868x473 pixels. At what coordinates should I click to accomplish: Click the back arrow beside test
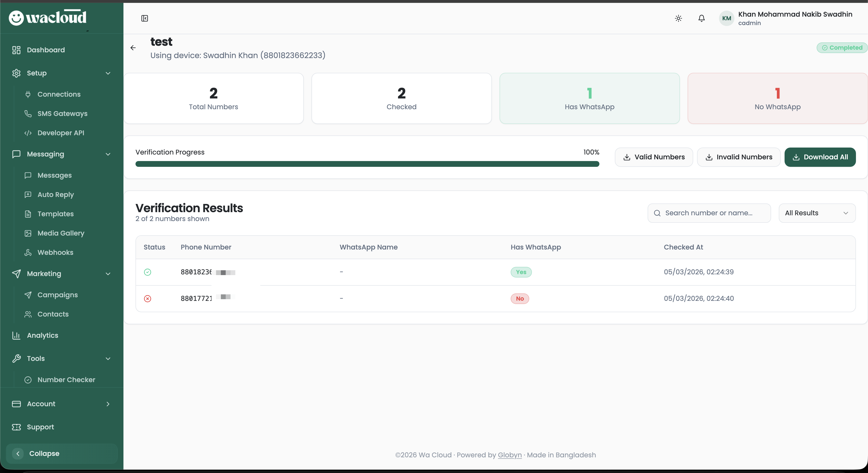tap(133, 48)
